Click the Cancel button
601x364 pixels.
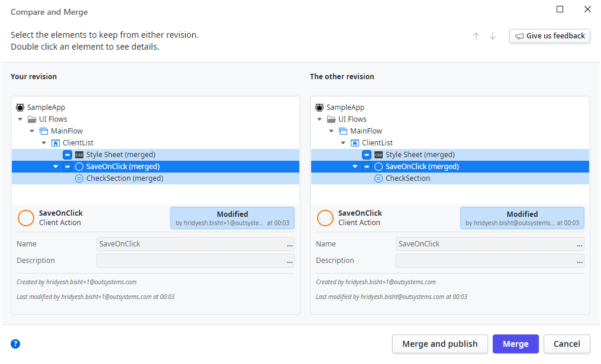pos(566,344)
